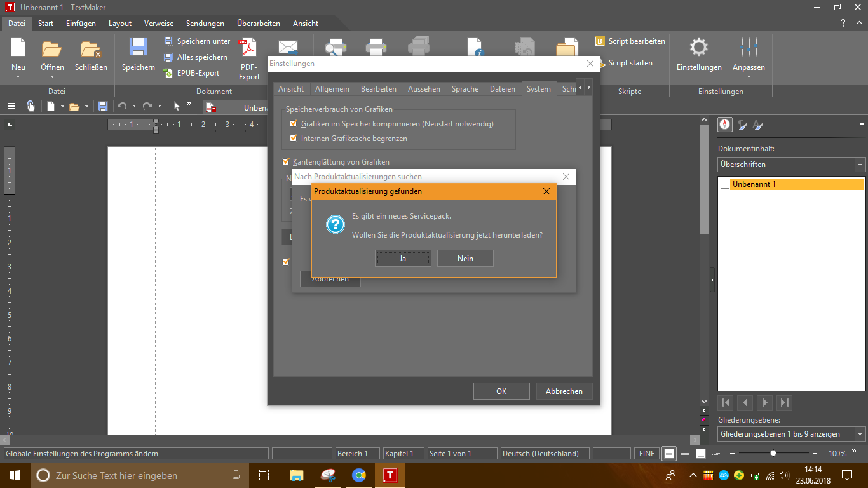This screenshot has height=488, width=868.
Task: Click the zoom in plus button
Action: [815, 454]
